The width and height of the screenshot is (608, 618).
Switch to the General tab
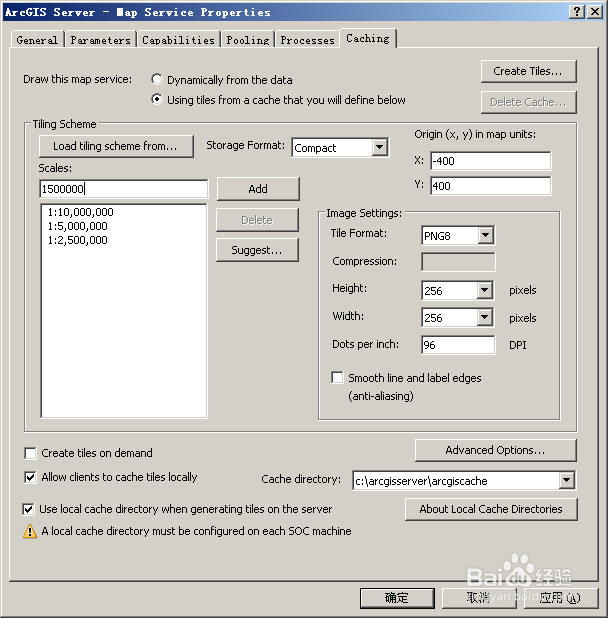pyautogui.click(x=37, y=40)
